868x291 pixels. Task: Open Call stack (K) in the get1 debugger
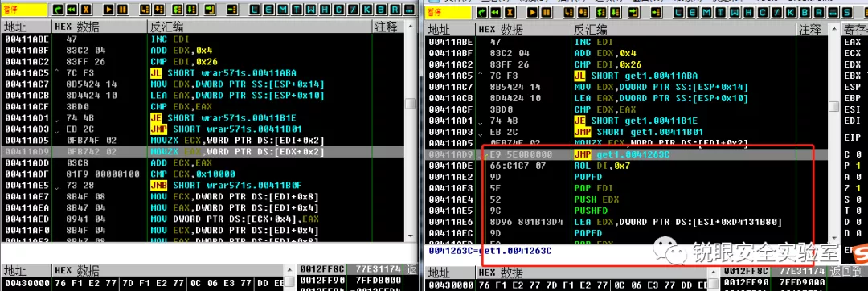[x=790, y=12]
